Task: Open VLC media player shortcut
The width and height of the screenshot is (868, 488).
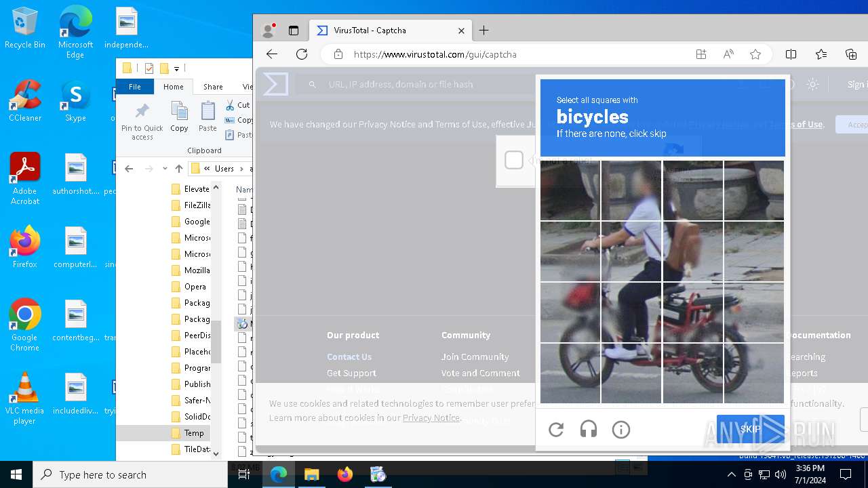Action: (25, 399)
